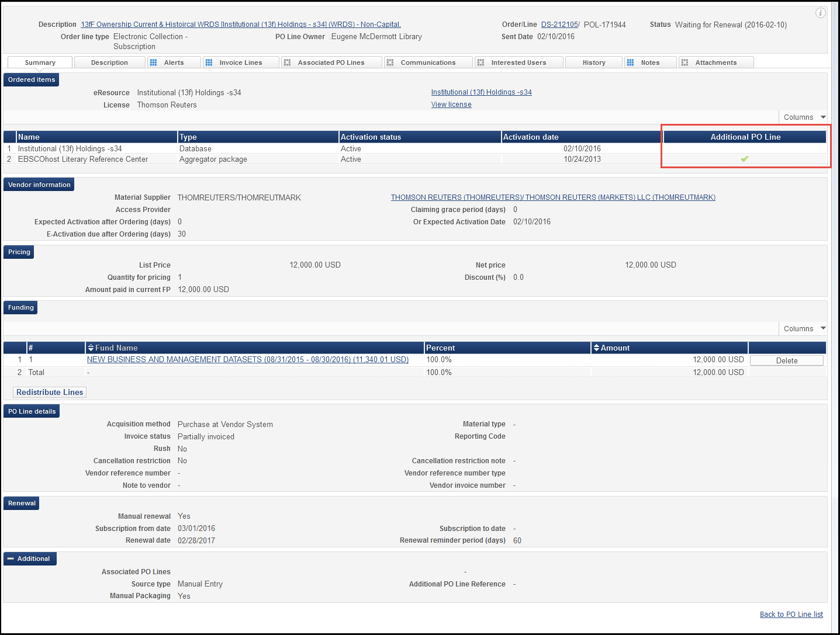Open the Alerts tab
840x635 pixels.
(174, 63)
